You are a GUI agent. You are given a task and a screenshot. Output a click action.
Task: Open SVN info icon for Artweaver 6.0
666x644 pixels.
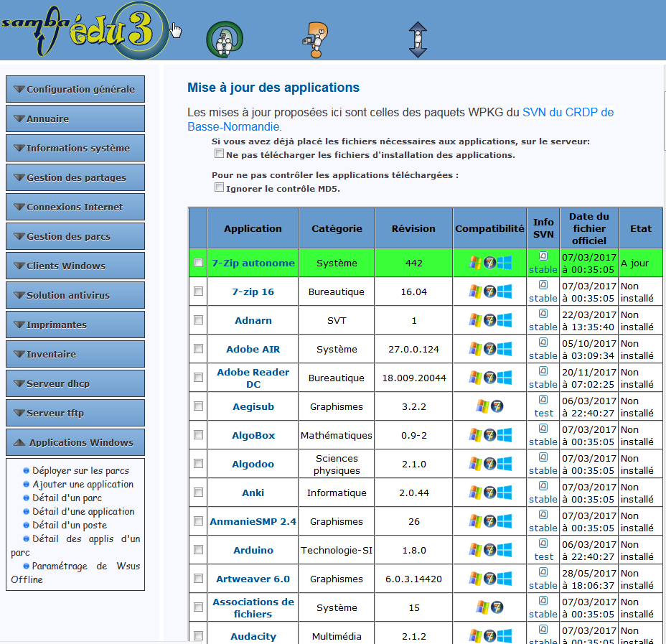click(543, 571)
